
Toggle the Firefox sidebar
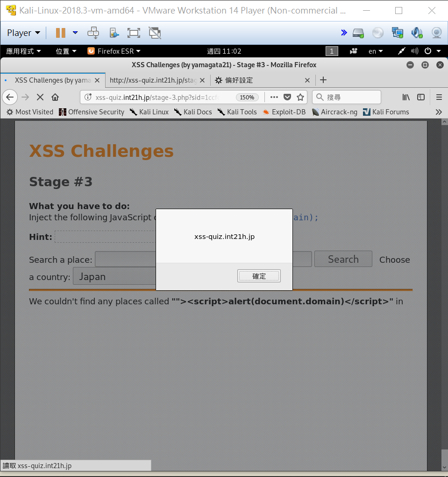pyautogui.click(x=421, y=97)
